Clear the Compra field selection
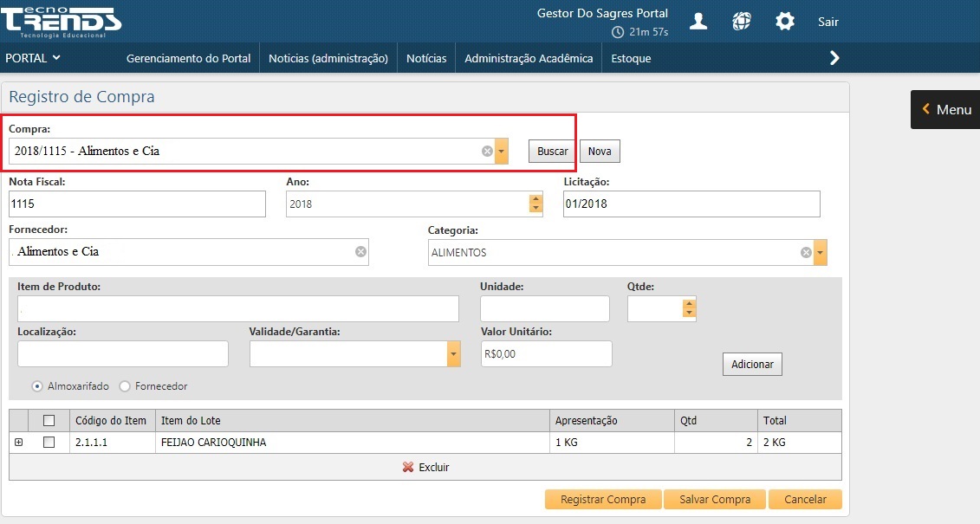The image size is (980, 524). (x=487, y=152)
